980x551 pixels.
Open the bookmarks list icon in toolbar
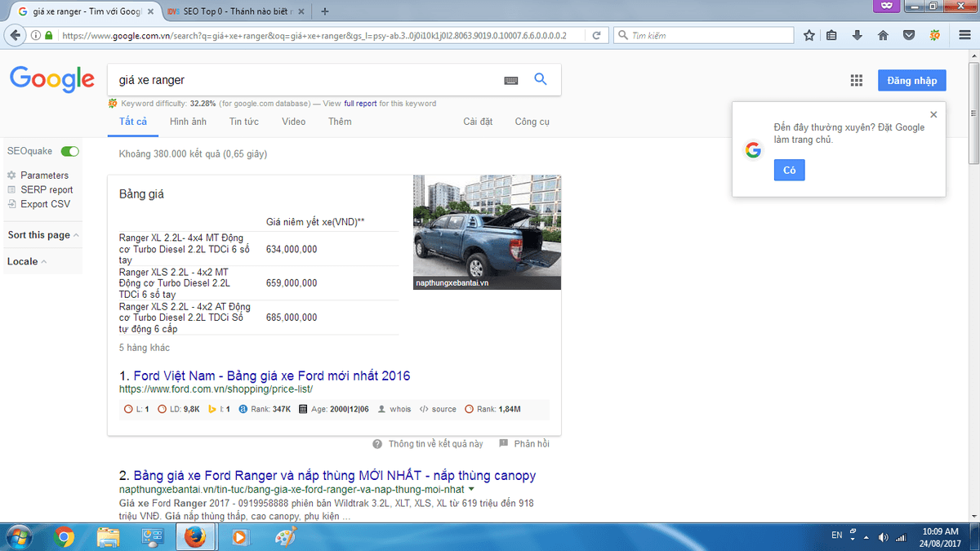[x=832, y=36]
